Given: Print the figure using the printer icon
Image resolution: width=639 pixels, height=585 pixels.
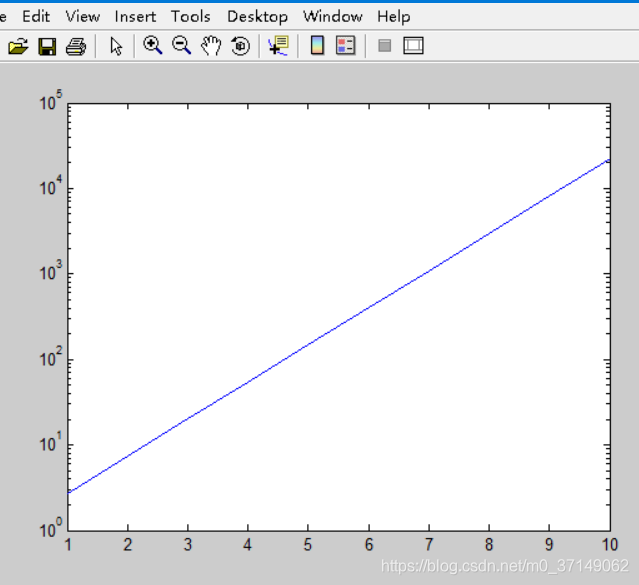Looking at the screenshot, I should [76, 46].
